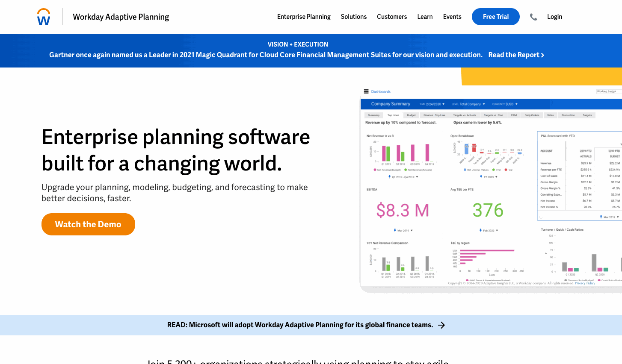Click arrow icon beside Microsoft announcement
Image resolution: width=622 pixels, height=364 pixels.
click(x=441, y=325)
